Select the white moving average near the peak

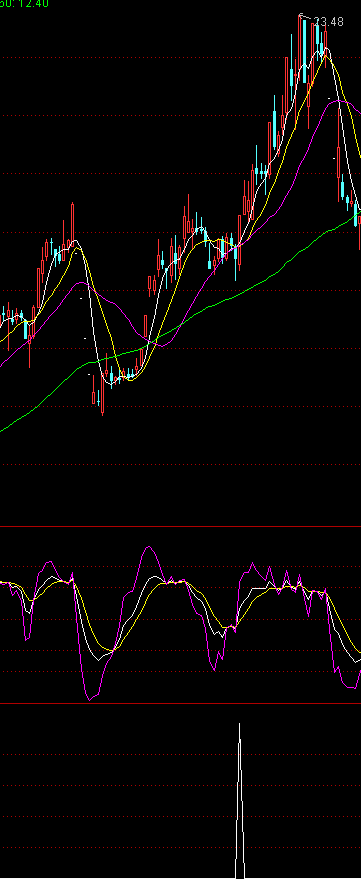[325, 50]
